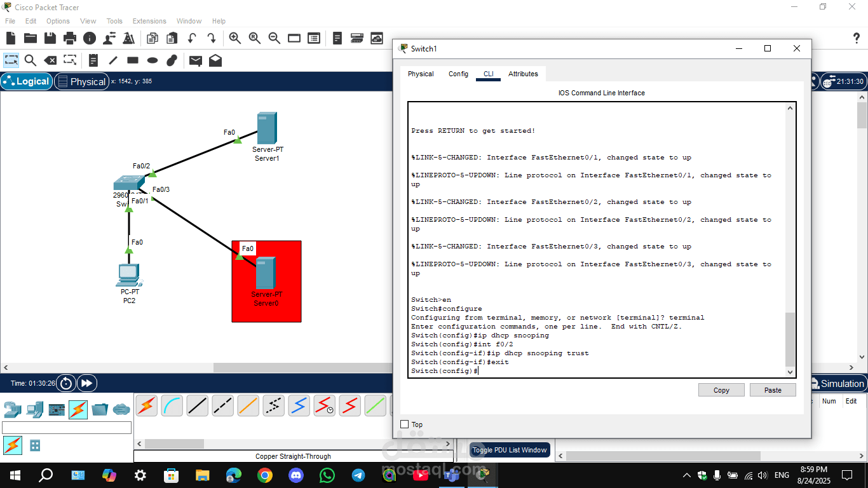Click the Copy toolbar icon
This screenshot has height=488, width=868.
[x=153, y=38]
